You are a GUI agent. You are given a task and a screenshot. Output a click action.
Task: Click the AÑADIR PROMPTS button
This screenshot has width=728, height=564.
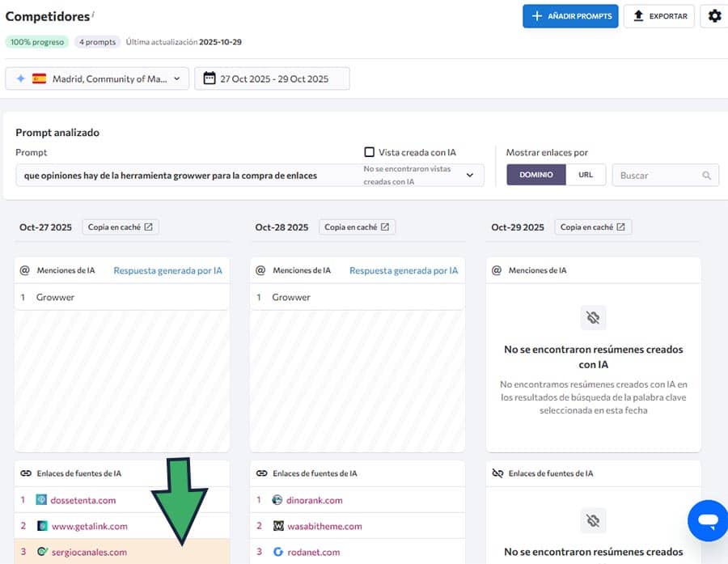(x=570, y=15)
